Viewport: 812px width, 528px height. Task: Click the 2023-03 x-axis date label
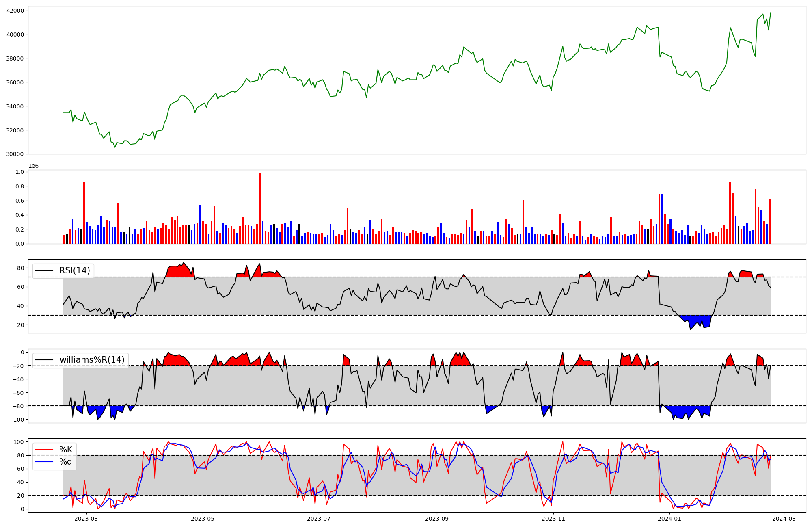pyautogui.click(x=86, y=519)
